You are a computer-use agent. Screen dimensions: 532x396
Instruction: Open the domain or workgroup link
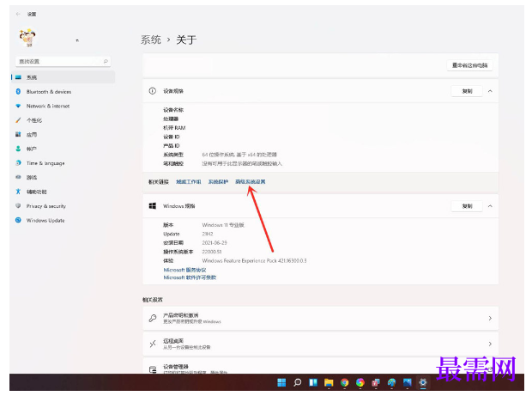click(188, 182)
